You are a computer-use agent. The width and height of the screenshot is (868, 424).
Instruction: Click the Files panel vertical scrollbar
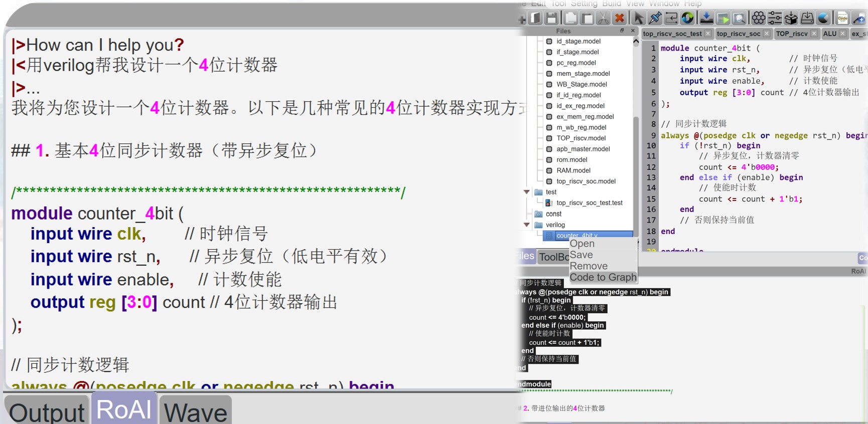pos(636,150)
